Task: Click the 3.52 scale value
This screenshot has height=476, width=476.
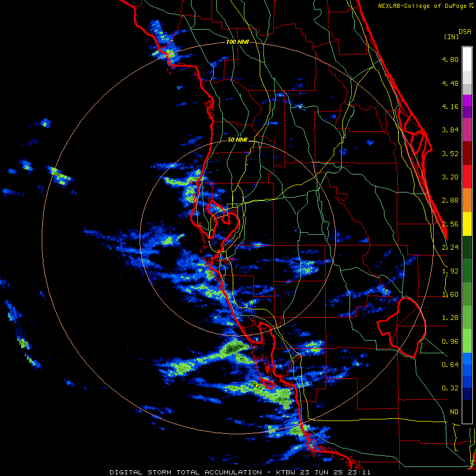Action: (450, 153)
